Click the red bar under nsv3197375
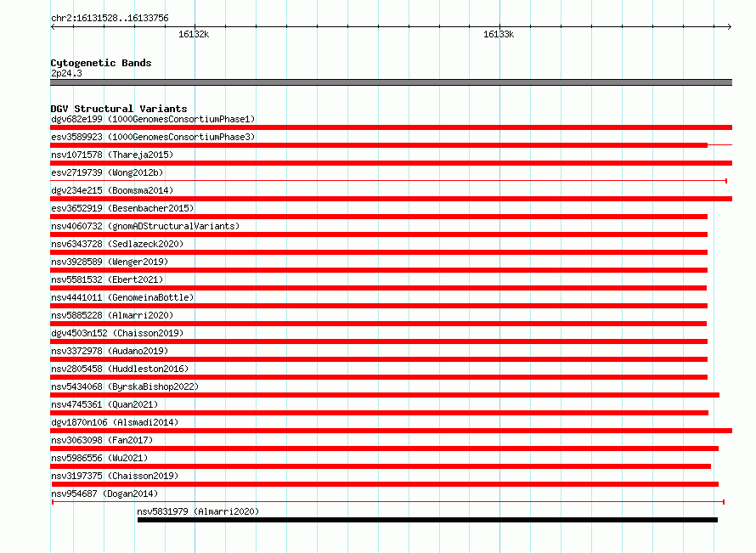 [x=385, y=484]
